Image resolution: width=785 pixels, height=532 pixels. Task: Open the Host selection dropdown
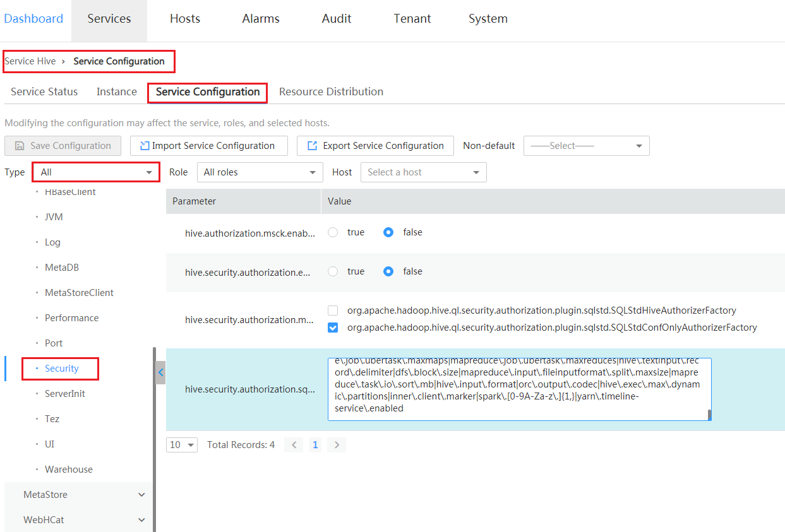click(424, 172)
